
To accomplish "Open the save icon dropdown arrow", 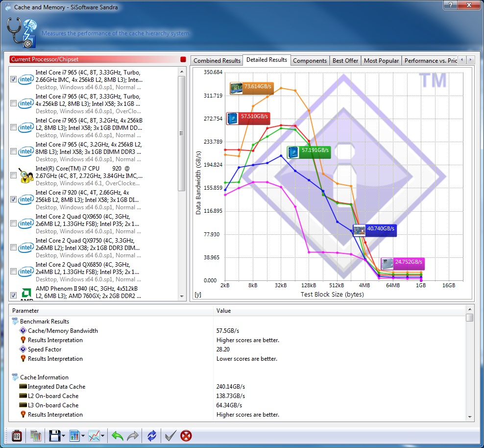I will click(x=63, y=436).
